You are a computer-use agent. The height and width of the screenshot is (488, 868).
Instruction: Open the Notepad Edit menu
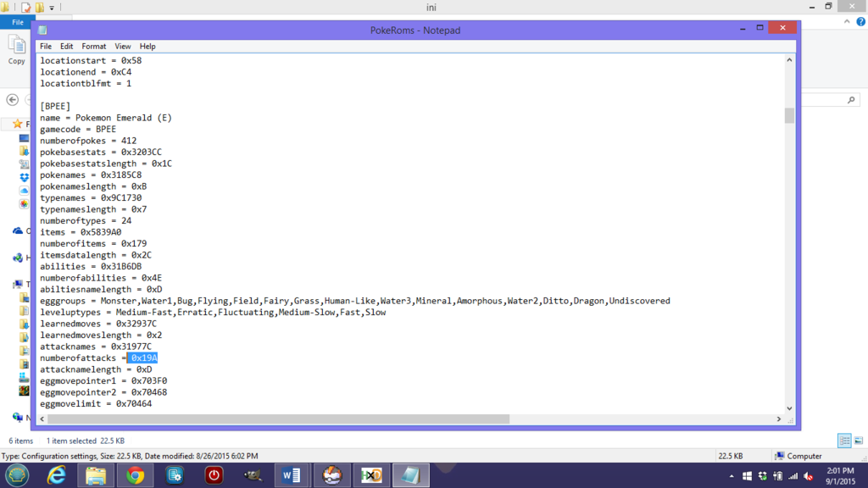pyautogui.click(x=66, y=47)
